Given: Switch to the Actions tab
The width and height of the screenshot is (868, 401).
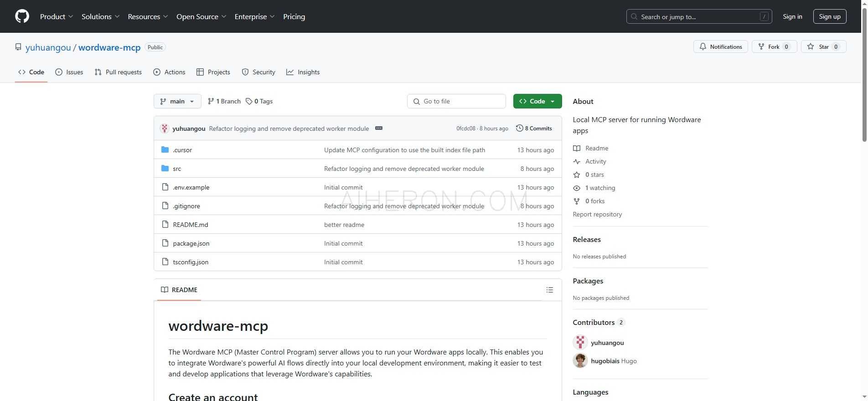Looking at the screenshot, I should (169, 72).
